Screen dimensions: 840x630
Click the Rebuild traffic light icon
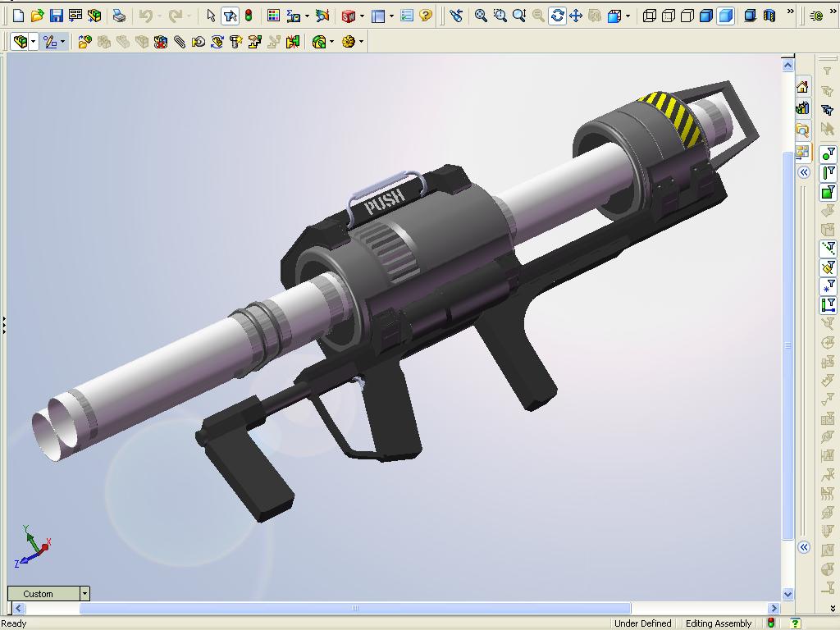pos(249,16)
